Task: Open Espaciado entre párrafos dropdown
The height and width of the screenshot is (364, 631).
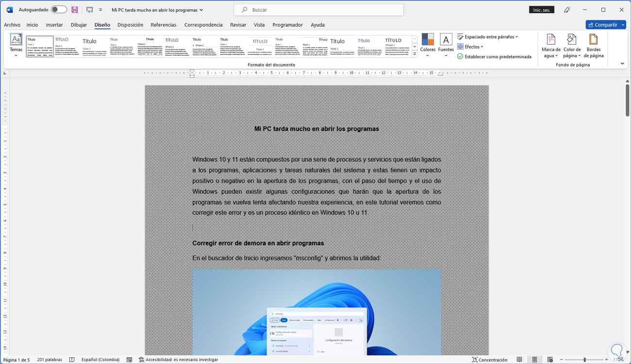Action: [488, 37]
